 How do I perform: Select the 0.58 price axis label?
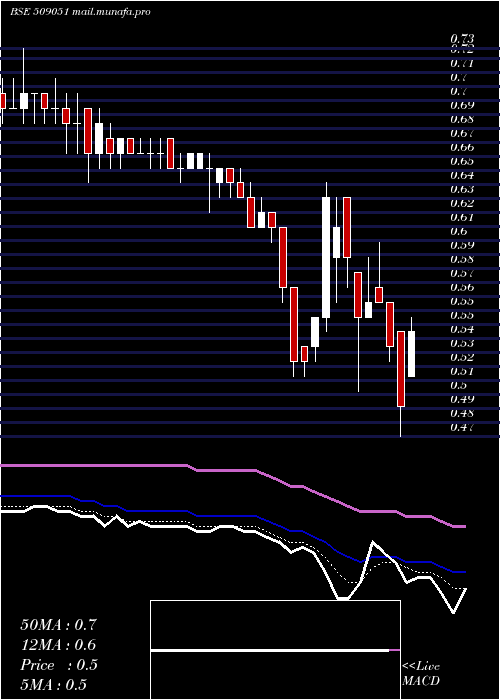[462, 259]
